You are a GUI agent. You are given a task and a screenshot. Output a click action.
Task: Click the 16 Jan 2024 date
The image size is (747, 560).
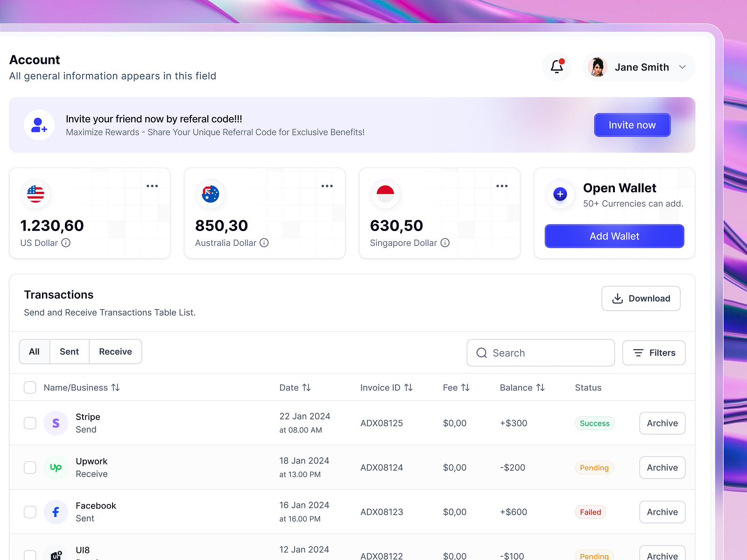[x=304, y=505]
